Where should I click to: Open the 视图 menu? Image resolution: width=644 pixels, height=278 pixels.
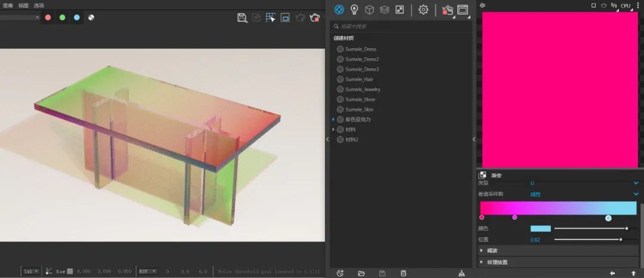click(x=23, y=6)
